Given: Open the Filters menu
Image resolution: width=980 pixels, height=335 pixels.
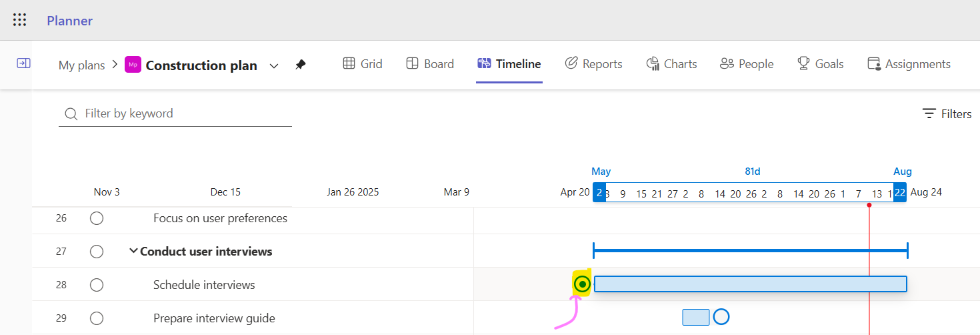Looking at the screenshot, I should [947, 114].
